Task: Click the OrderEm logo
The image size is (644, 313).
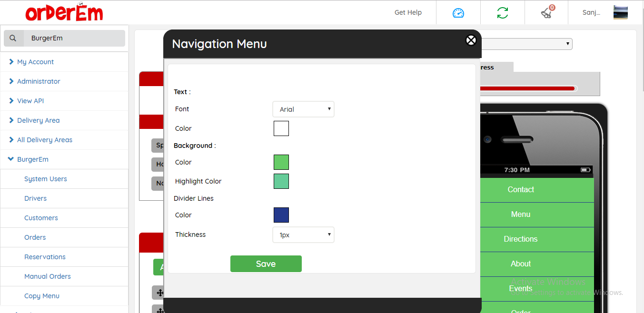Action: 64,12
